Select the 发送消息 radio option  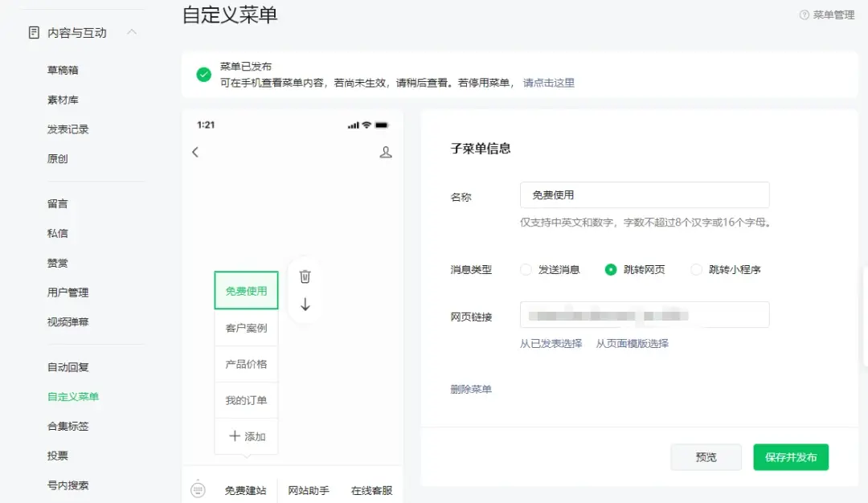[526, 269]
